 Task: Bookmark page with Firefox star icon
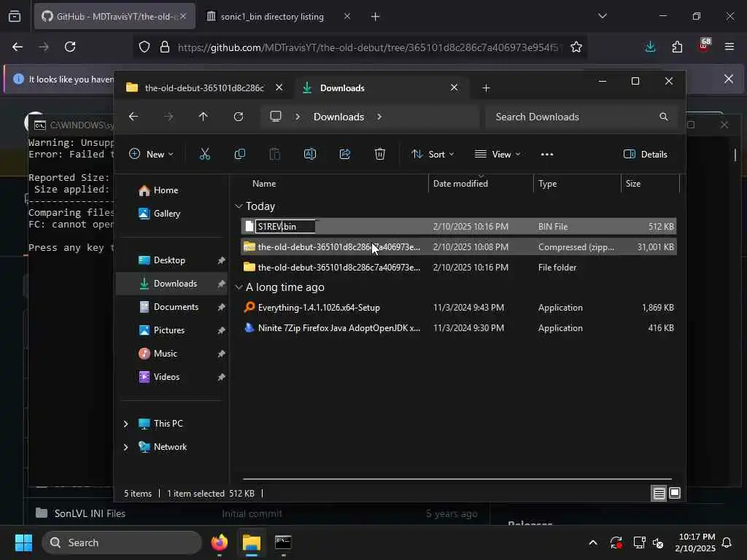tap(576, 47)
